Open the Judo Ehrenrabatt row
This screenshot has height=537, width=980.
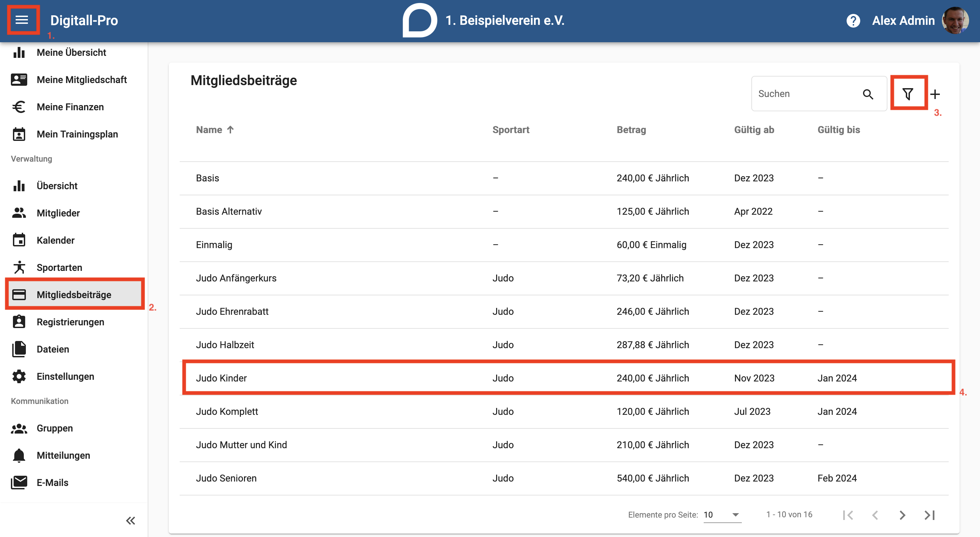(564, 312)
